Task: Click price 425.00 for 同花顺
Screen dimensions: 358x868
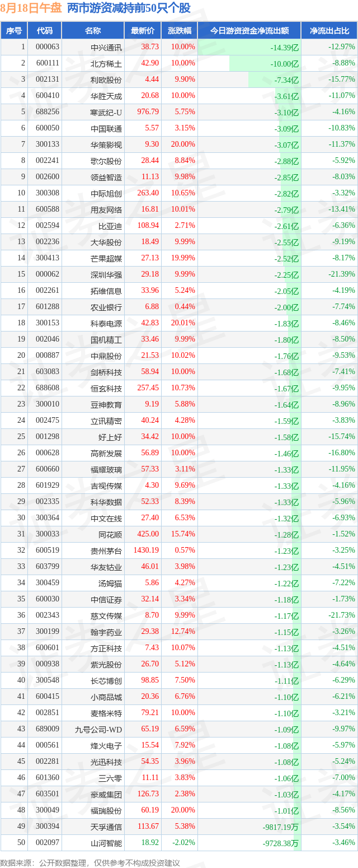Action: click(148, 534)
